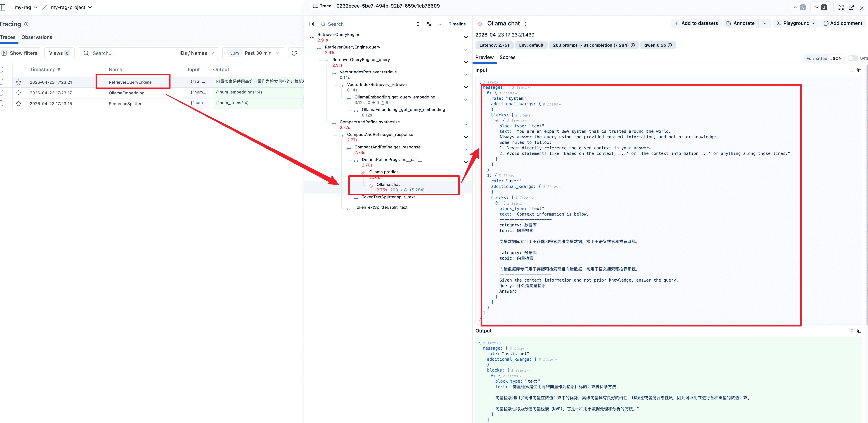Copy the Input JSON content

click(859, 70)
